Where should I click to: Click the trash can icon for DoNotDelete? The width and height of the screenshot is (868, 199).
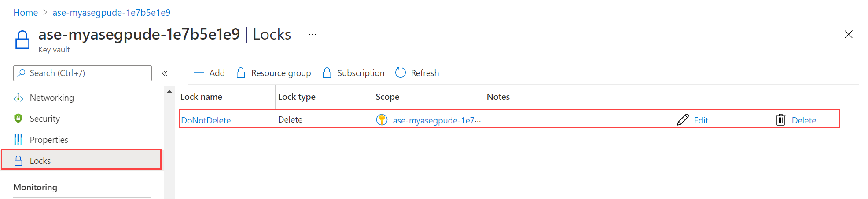(x=780, y=120)
